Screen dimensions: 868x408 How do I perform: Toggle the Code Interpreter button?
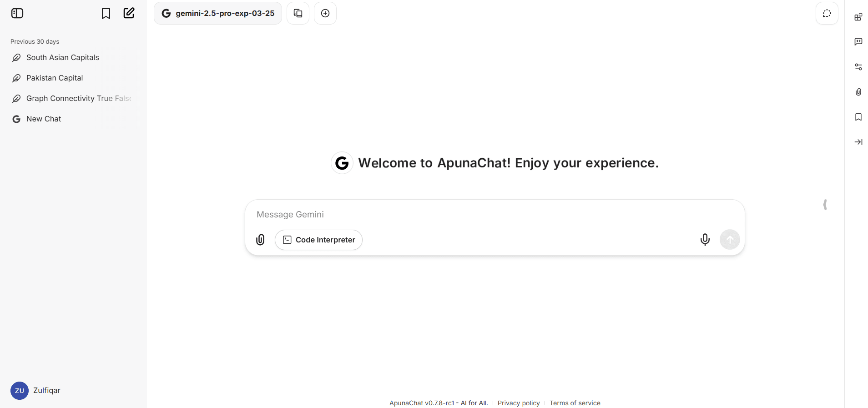(318, 240)
